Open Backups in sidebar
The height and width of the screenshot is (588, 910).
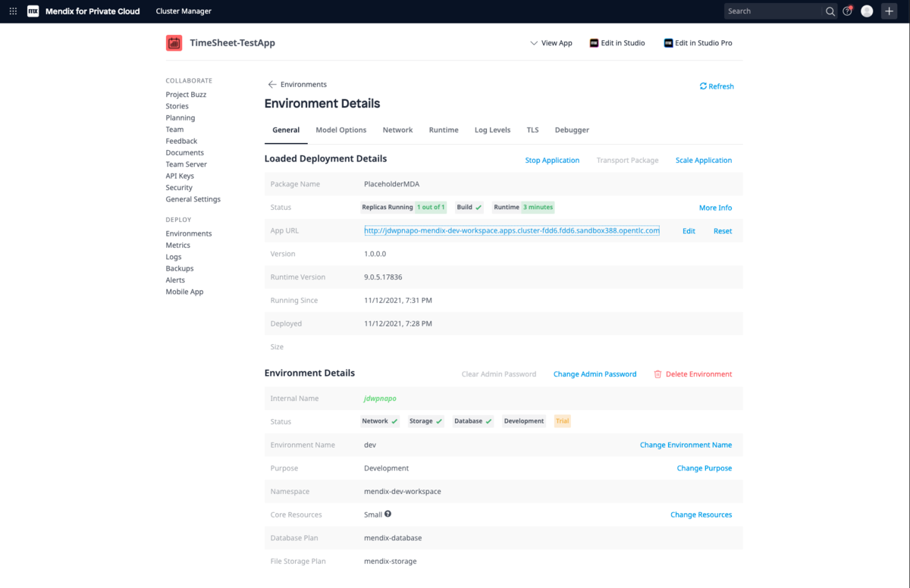(180, 268)
